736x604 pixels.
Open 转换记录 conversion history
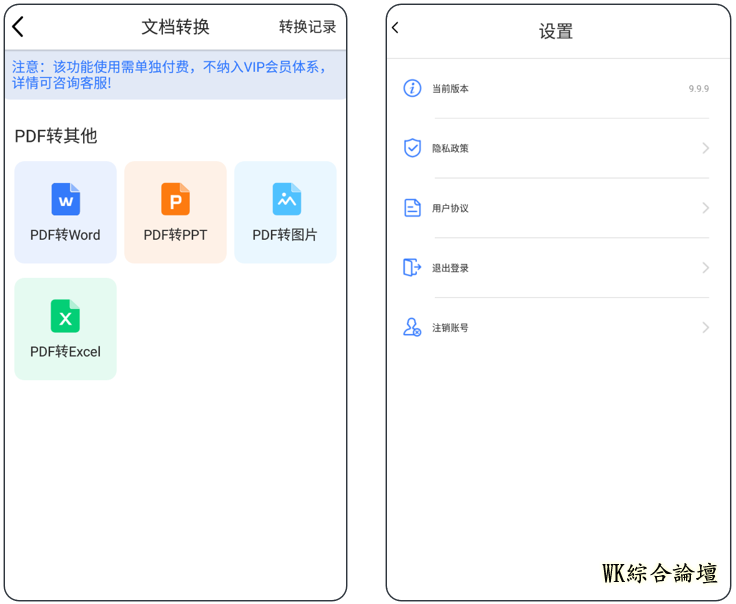[307, 27]
